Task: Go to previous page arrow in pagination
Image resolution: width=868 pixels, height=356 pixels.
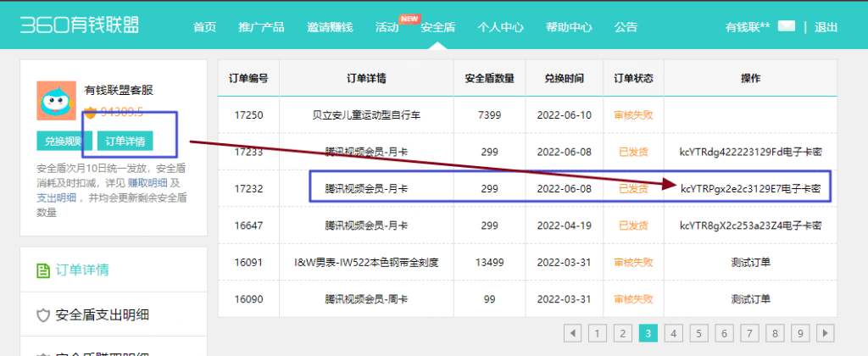Action: [572, 333]
